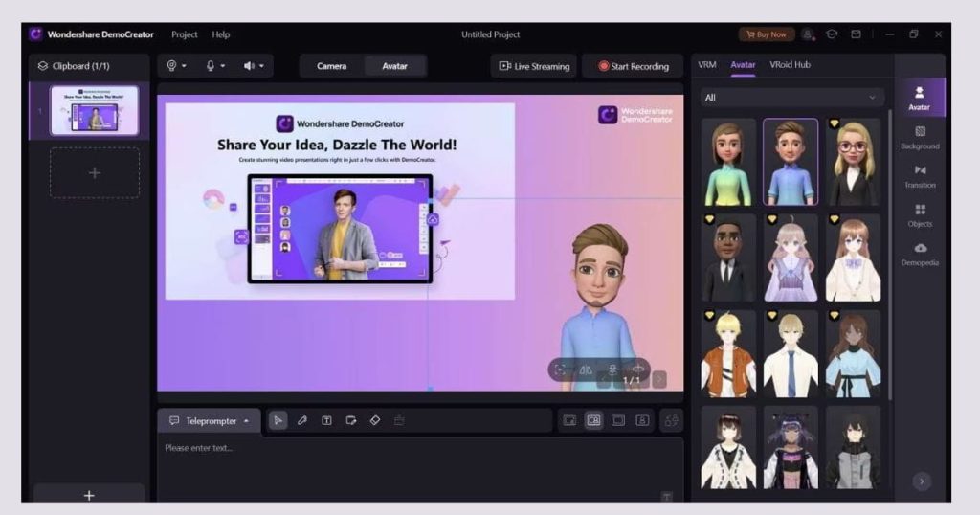
Task: Select the Pen drawing tool
Action: (302, 420)
